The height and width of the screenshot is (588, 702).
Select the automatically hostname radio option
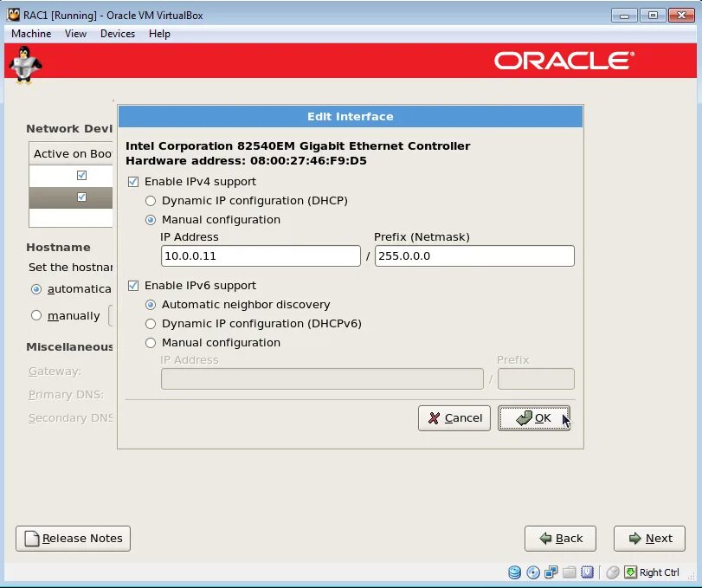(36, 289)
